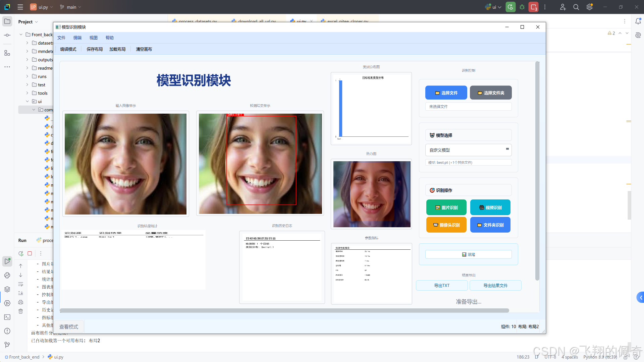The image size is (644, 362).
Task: Open the 自定义模型 model dropdown
Action: point(468,150)
